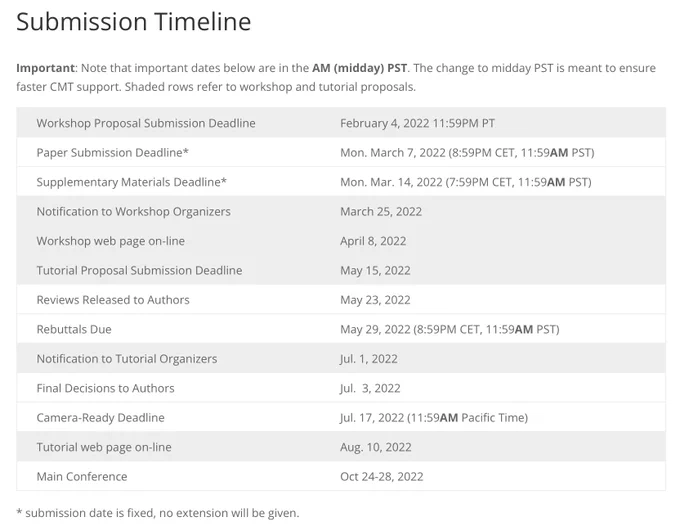Click the Tutorial Proposal Submission Deadline label

pyautogui.click(x=139, y=270)
